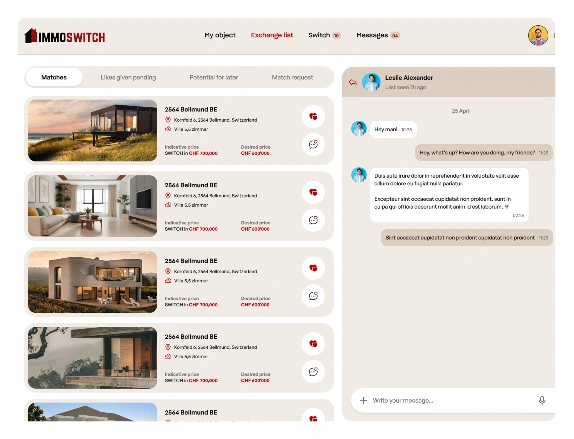Open chat for the glass beach house listing

(x=313, y=144)
